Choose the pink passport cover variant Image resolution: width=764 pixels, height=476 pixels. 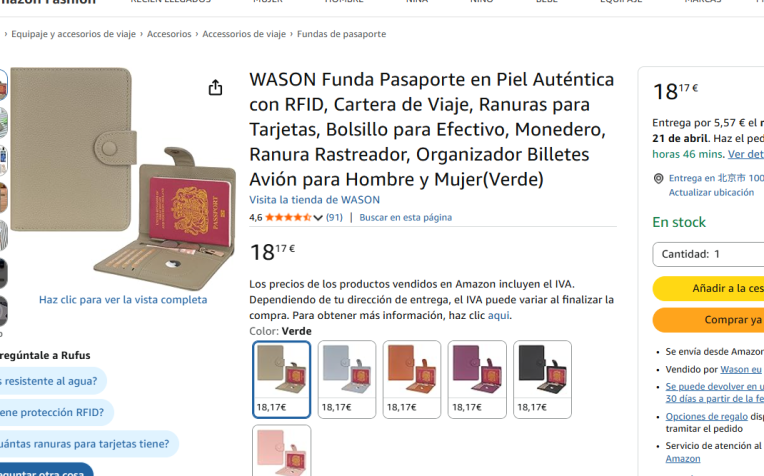tap(282, 451)
